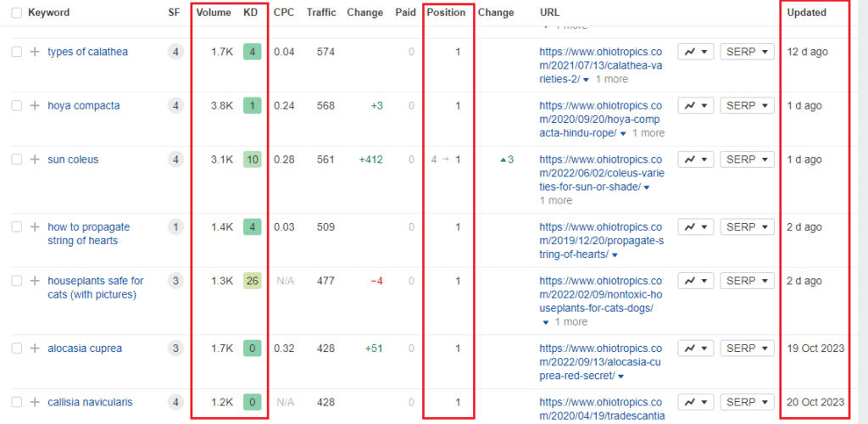Open the trend chart button for hoya compacta

pos(695,106)
